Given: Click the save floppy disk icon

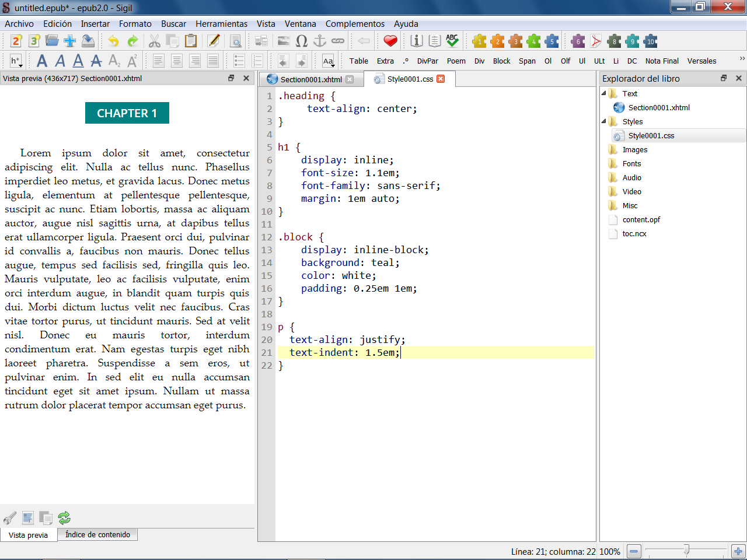Looking at the screenshot, I should pyautogui.click(x=88, y=41).
